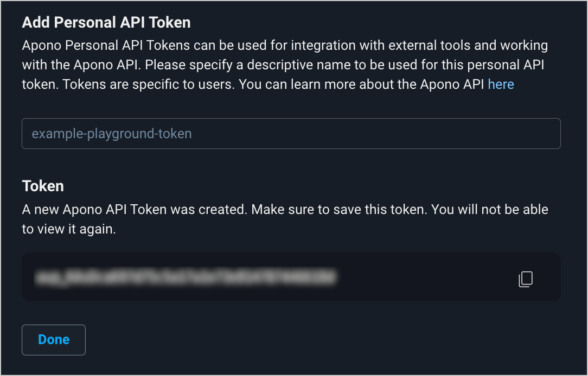Click the 'to view it again.' line

point(69,229)
